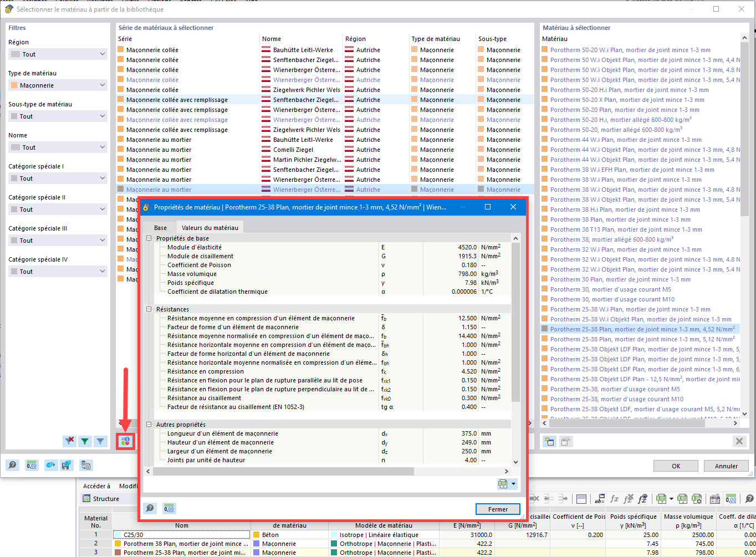
Task: Click the help icon in material properties dialog
Action: click(x=150, y=509)
